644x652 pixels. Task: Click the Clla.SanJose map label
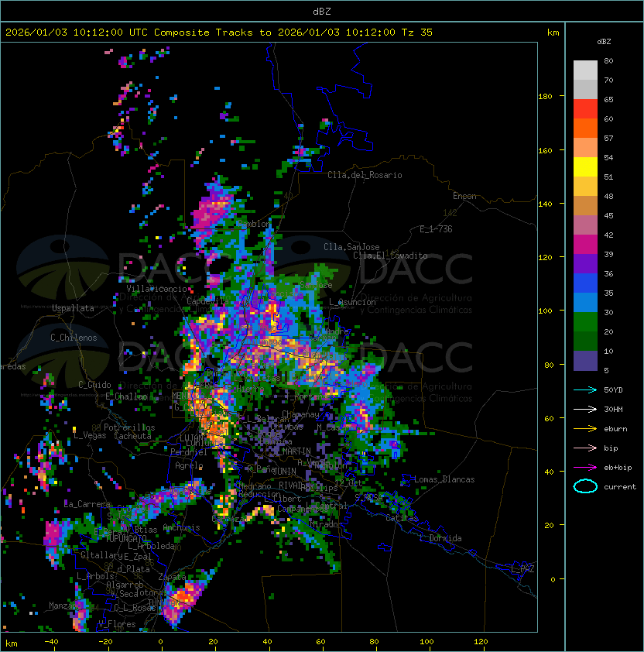[x=351, y=247]
